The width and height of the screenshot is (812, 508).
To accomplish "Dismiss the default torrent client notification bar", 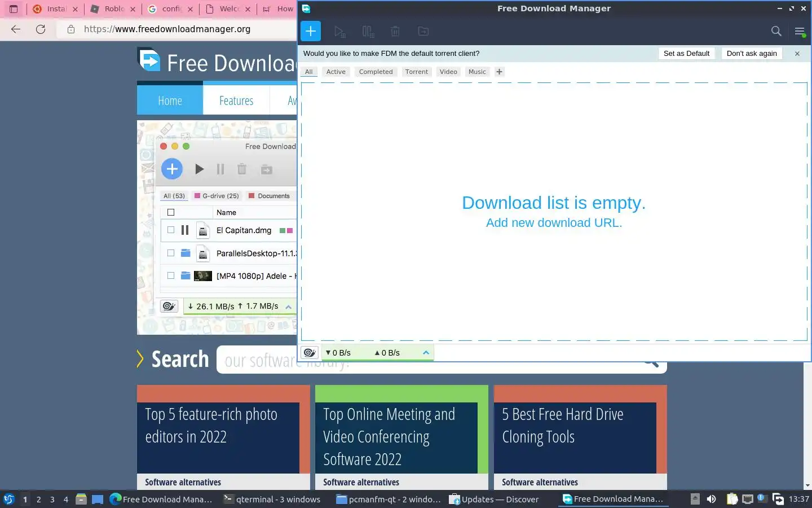I will (x=797, y=54).
